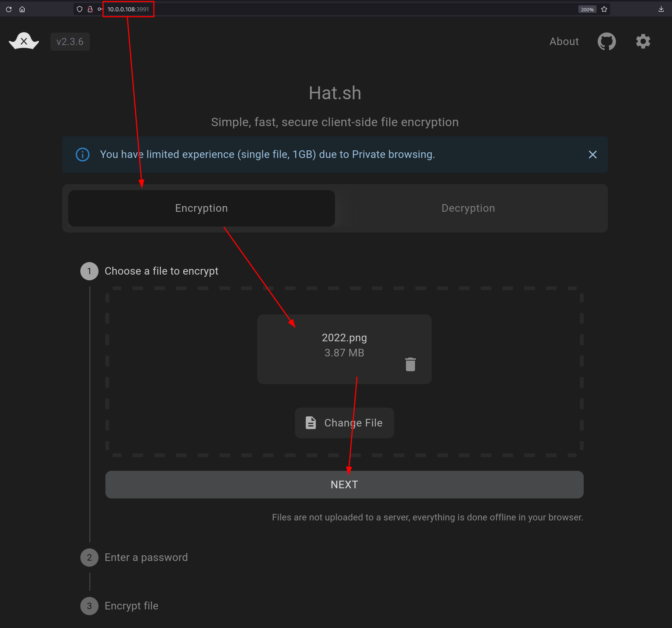Click the 200% zoom level indicator
The image size is (672, 628).
[x=587, y=9]
